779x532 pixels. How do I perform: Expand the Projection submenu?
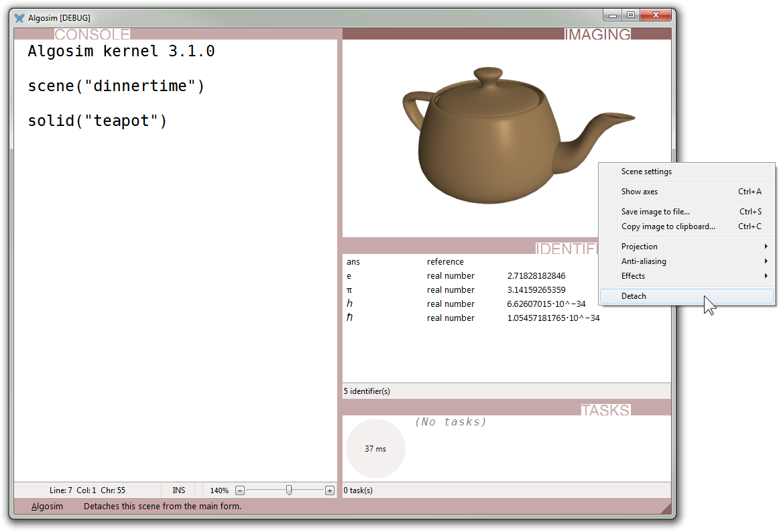coord(640,247)
